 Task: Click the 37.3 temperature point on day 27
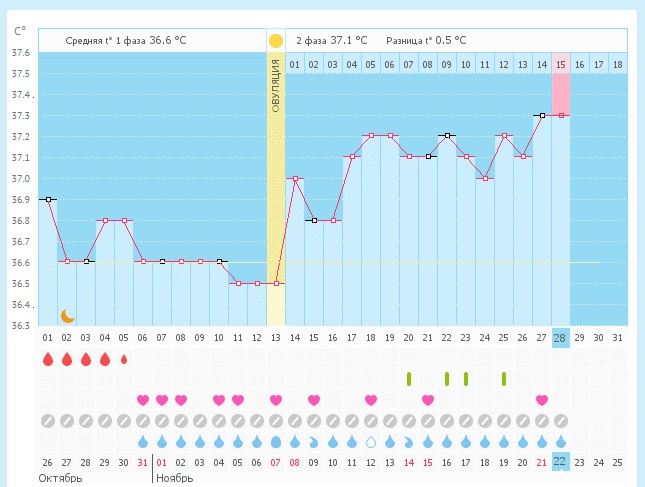tap(542, 115)
